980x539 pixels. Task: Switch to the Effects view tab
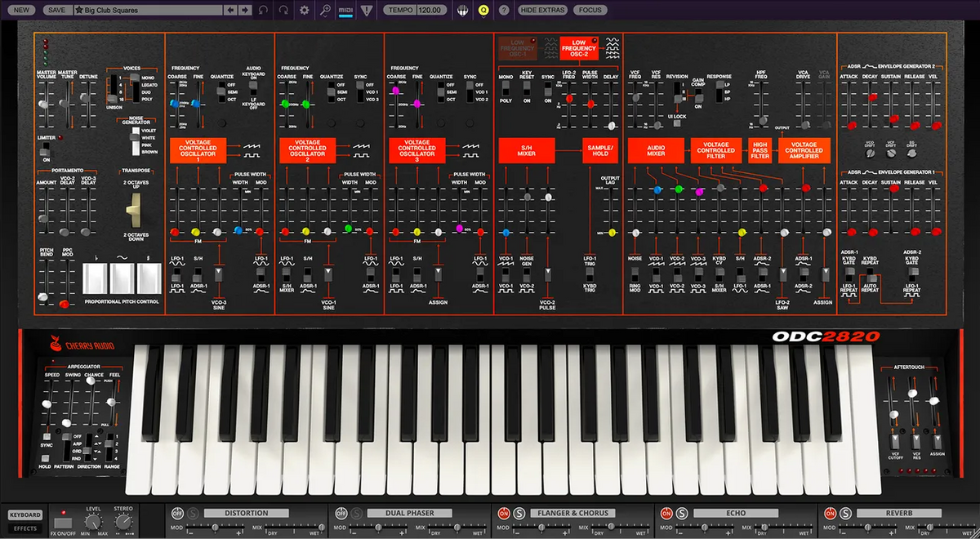point(25,528)
